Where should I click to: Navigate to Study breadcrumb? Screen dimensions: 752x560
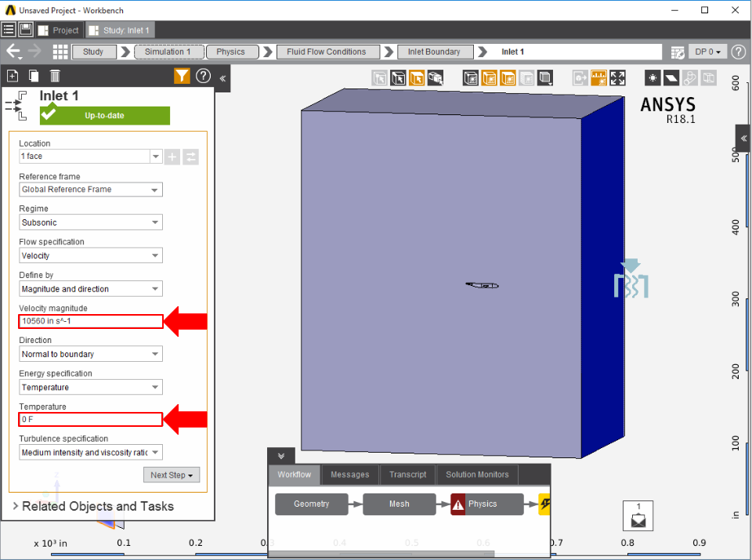[93, 52]
